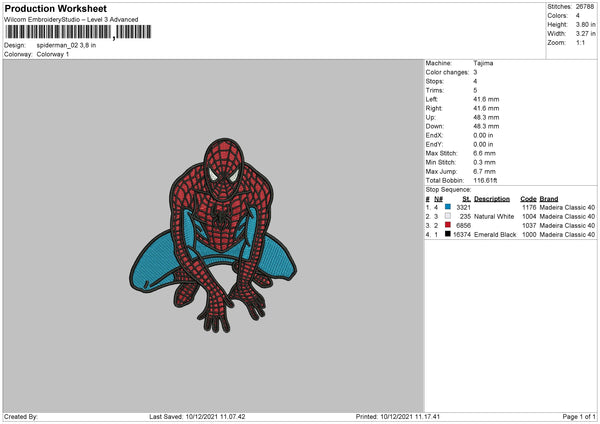The height and width of the screenshot is (424, 600).
Task: Click the barcode under the worksheet title
Action: tap(78, 32)
